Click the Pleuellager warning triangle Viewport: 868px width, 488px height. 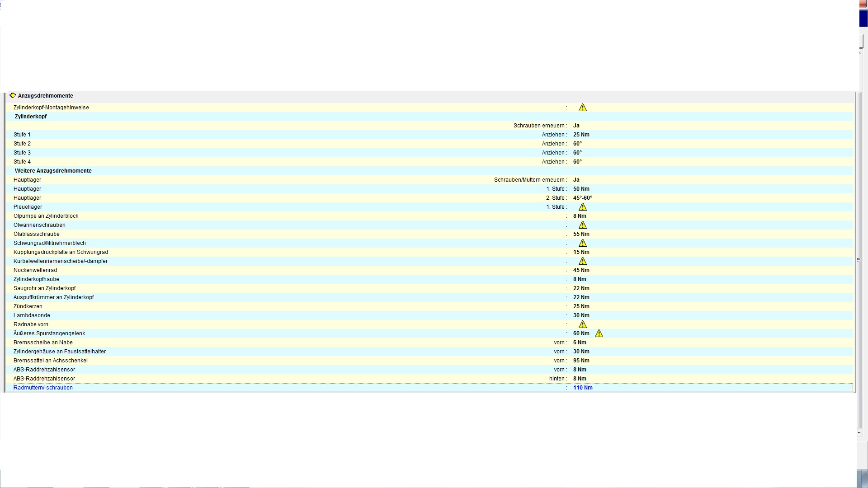(x=582, y=207)
